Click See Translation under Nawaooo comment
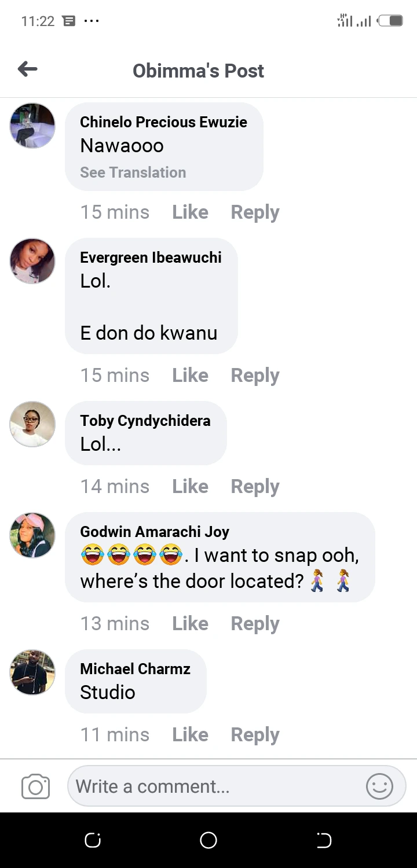Image resolution: width=417 pixels, height=868 pixels. [133, 172]
